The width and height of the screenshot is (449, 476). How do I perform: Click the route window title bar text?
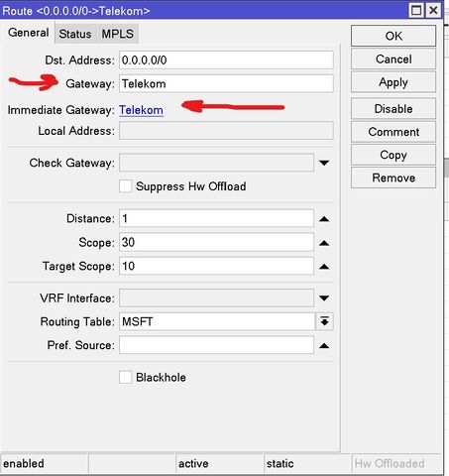[76, 11]
